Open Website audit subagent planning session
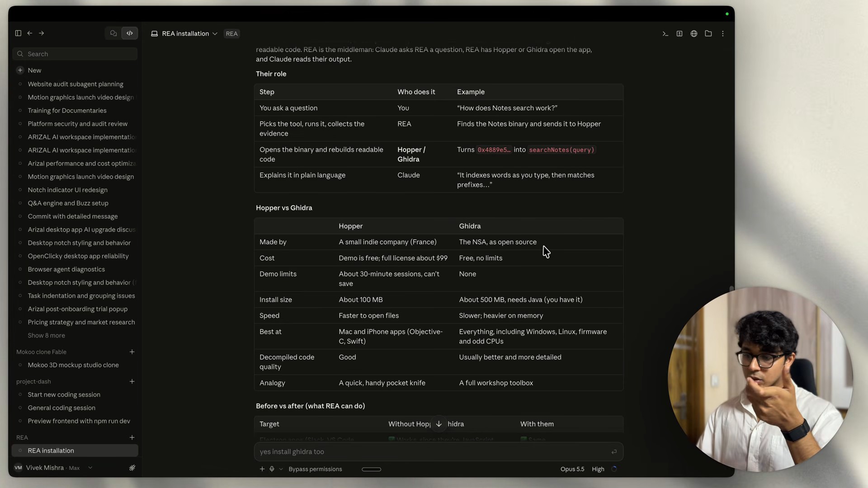The image size is (868, 488). 75,84
